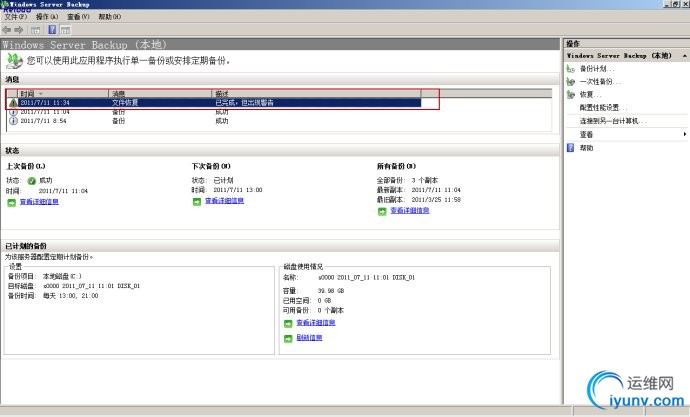Click the 文件恢复 cell in the message list

click(x=125, y=102)
